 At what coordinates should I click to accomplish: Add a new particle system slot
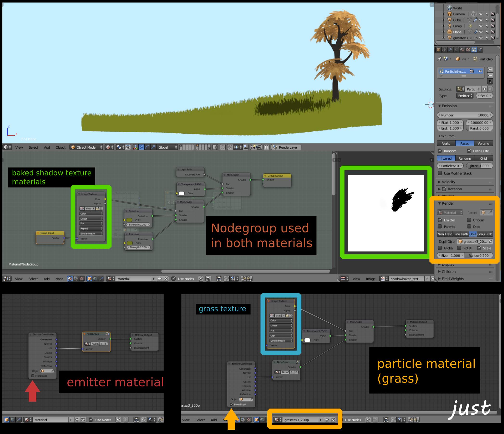[x=490, y=69]
